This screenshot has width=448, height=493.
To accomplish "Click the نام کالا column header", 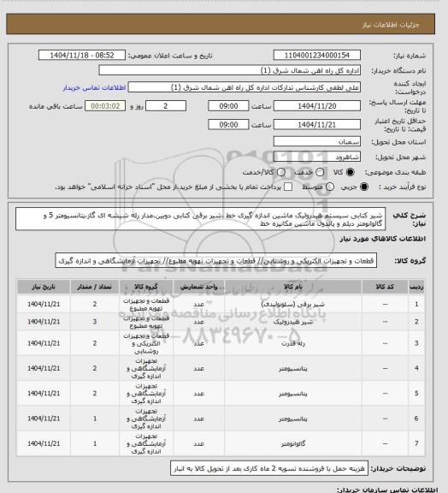I will click(292, 287).
